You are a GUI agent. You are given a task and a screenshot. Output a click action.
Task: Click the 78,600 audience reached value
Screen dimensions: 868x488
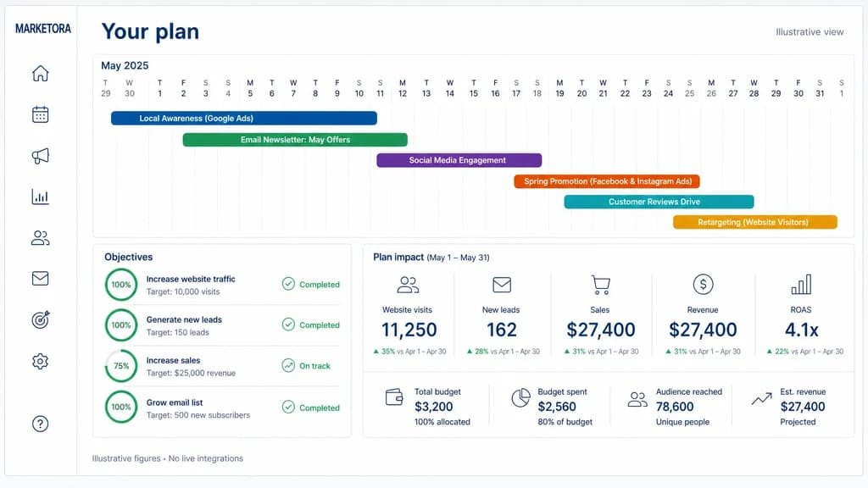675,407
